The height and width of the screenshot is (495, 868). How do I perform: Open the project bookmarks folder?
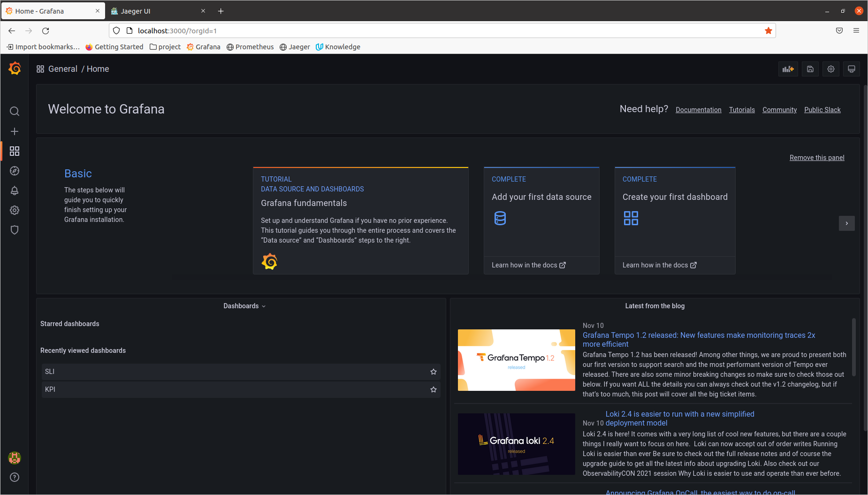[165, 47]
